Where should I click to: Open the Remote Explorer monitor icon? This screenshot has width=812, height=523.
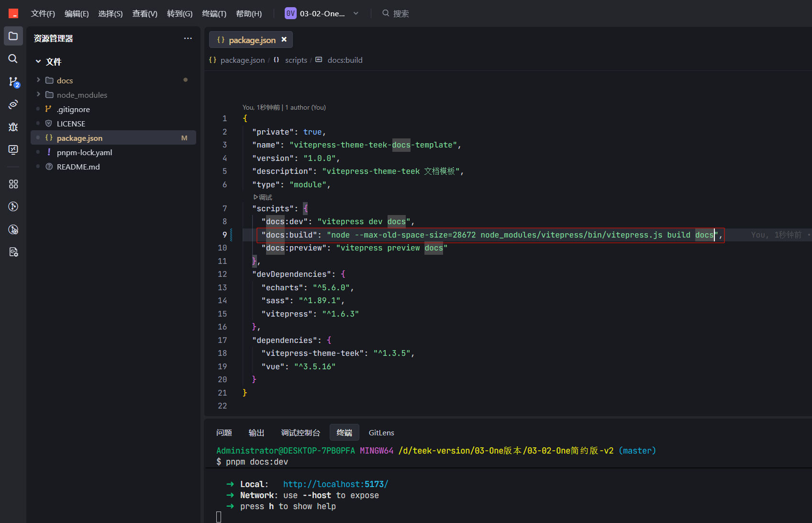[13, 149]
